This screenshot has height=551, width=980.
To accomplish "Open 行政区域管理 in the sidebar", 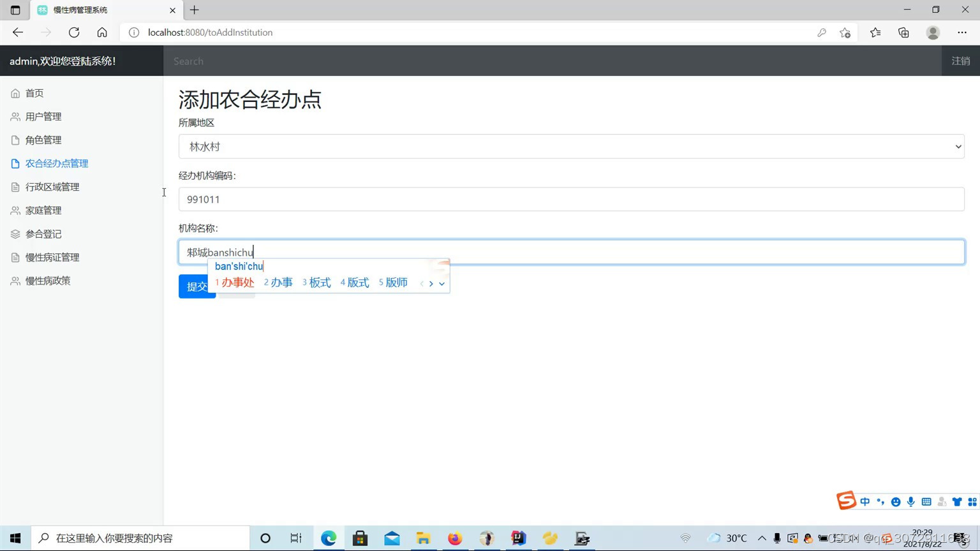I will [x=52, y=187].
